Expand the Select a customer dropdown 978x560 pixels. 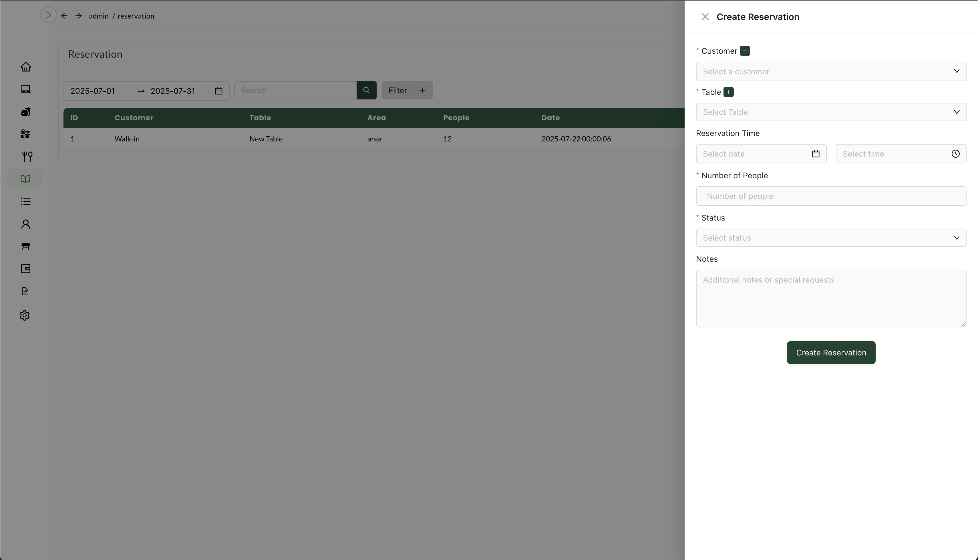pyautogui.click(x=831, y=71)
